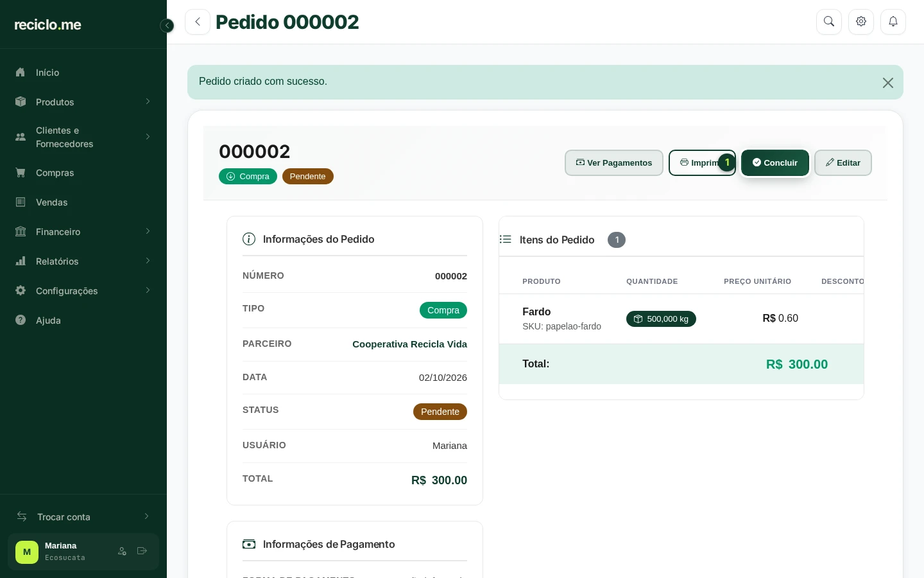Open Produtos menu item
The image size is (924, 578).
click(83, 102)
